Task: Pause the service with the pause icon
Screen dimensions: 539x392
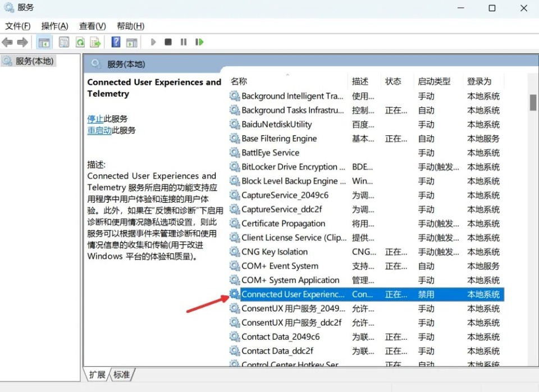Action: (184, 42)
